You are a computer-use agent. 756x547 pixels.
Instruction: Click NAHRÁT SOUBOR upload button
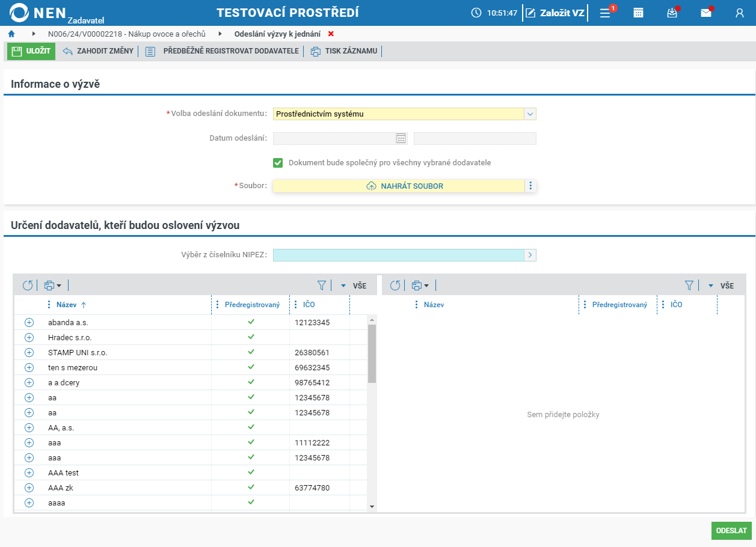pyautogui.click(x=399, y=186)
